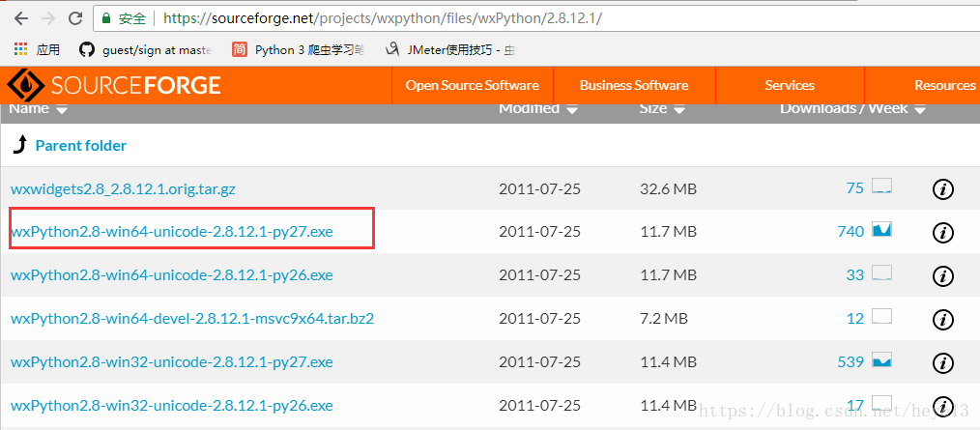This screenshot has width=980, height=430.
Task: Click the 2011-07-25 date of wxwidgets2.8 tarball
Action: [539, 188]
